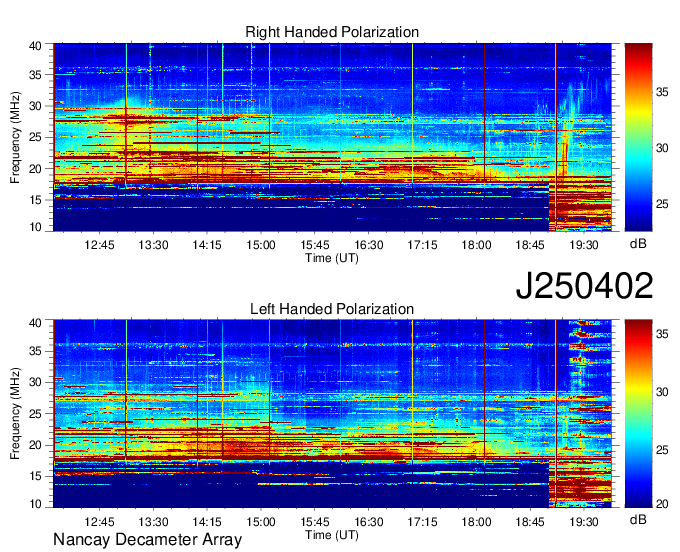Click 25 MHz tick on right-handed frequency axis
The image size is (680, 552).
point(36,137)
